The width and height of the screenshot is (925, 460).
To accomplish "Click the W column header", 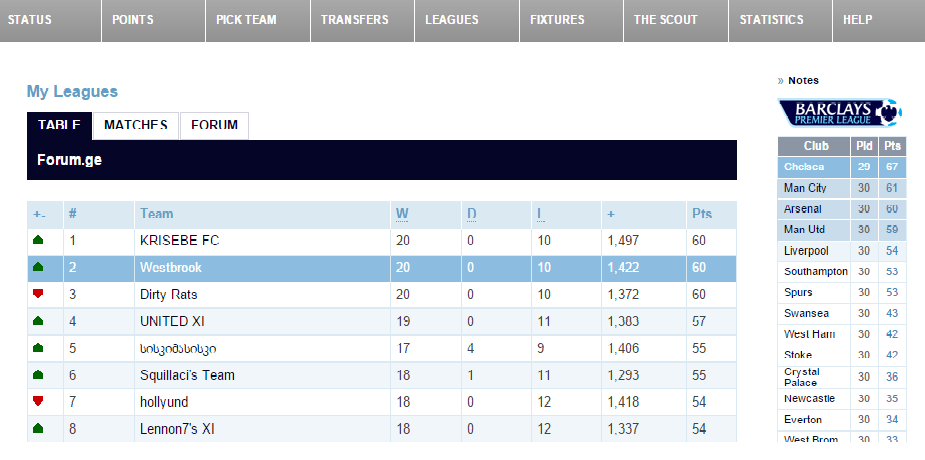I will tap(402, 214).
